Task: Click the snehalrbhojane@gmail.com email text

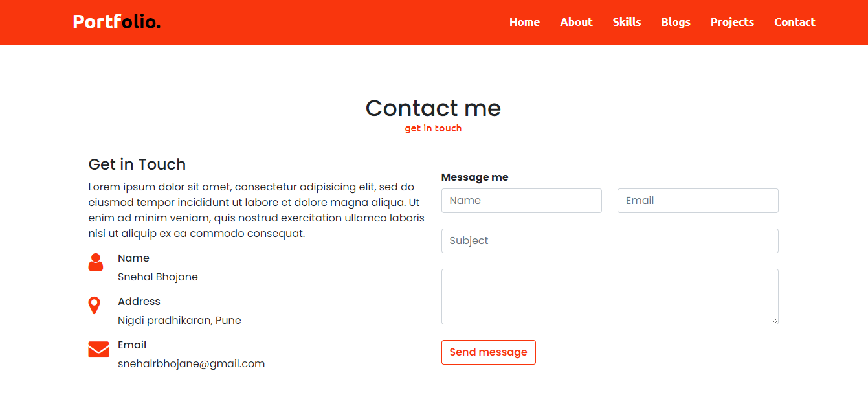Action: 192,364
